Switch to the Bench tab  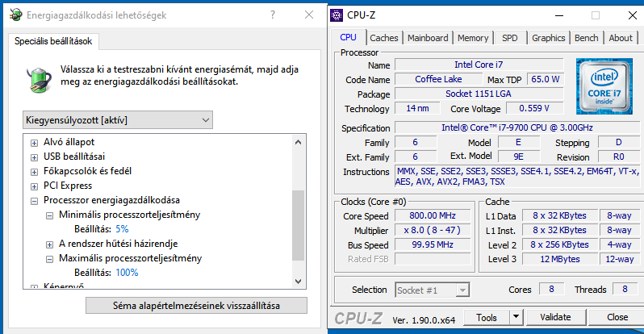coord(586,38)
